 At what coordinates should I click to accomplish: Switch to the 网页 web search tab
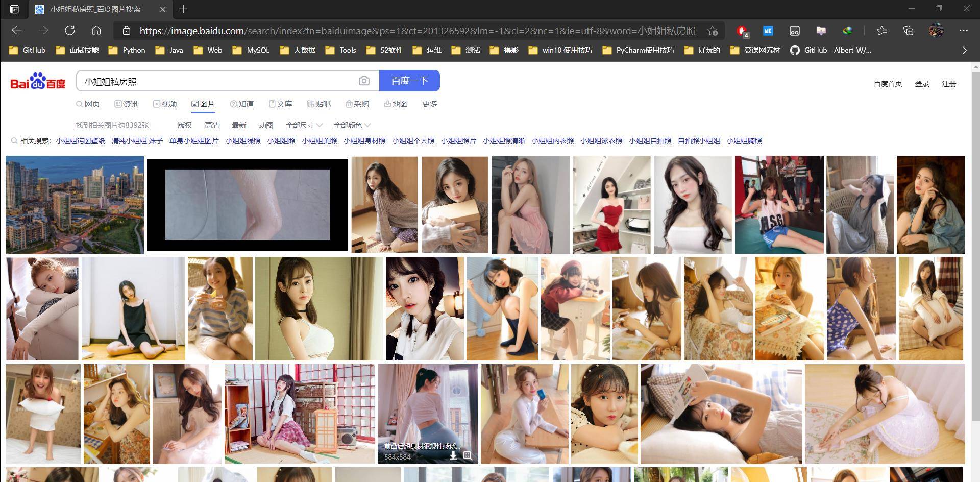(x=88, y=104)
